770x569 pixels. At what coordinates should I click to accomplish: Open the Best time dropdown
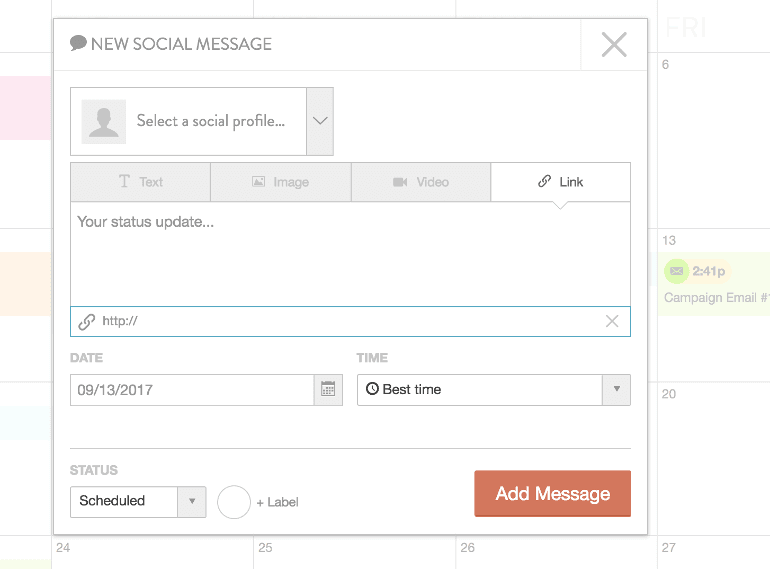tap(615, 390)
